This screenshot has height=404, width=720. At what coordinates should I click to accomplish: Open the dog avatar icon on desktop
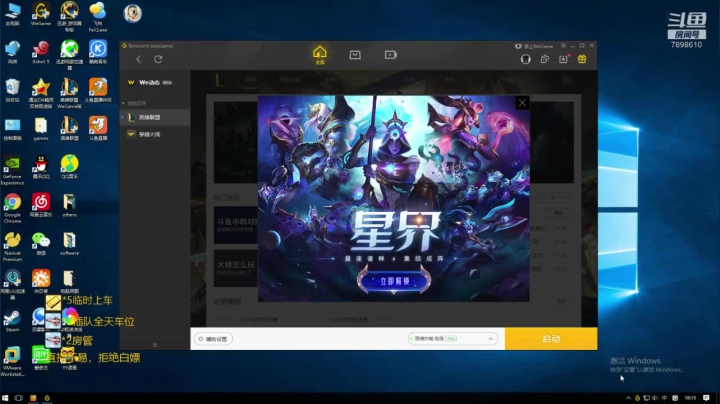coord(132,13)
